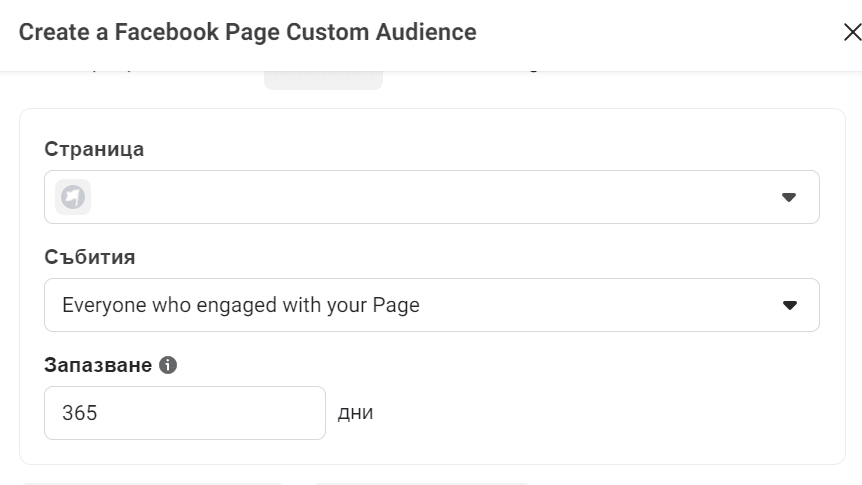Click the Събития field label
Viewport: 862px width, 485px height.
click(x=90, y=257)
